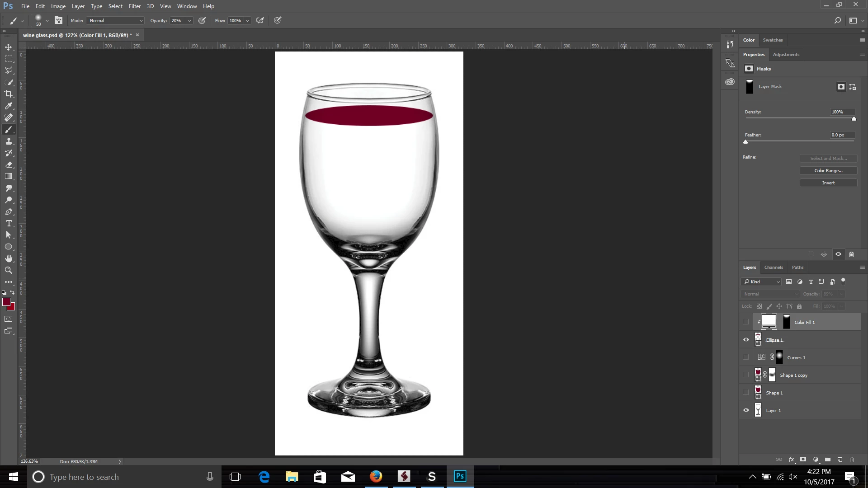The width and height of the screenshot is (868, 488).
Task: Select the Crop tool
Action: (x=9, y=94)
